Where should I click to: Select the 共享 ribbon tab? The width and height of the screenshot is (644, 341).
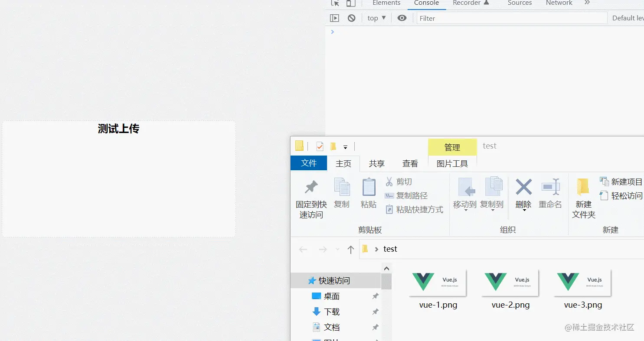click(x=377, y=163)
